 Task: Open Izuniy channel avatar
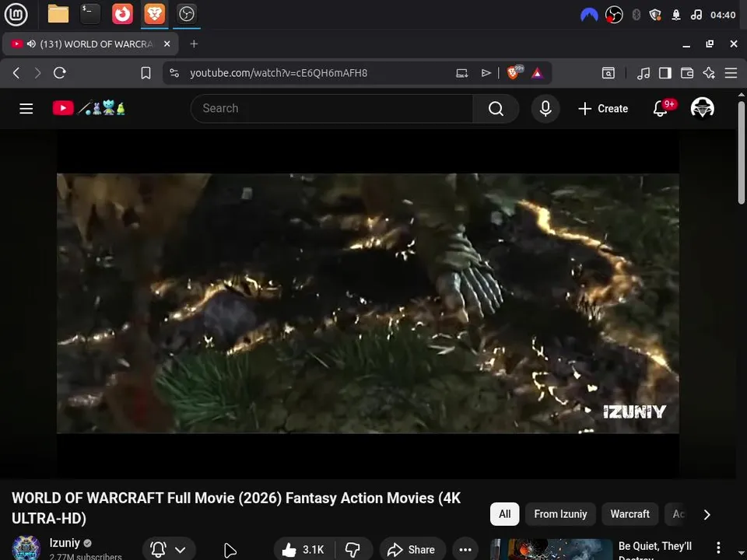pyautogui.click(x=26, y=548)
